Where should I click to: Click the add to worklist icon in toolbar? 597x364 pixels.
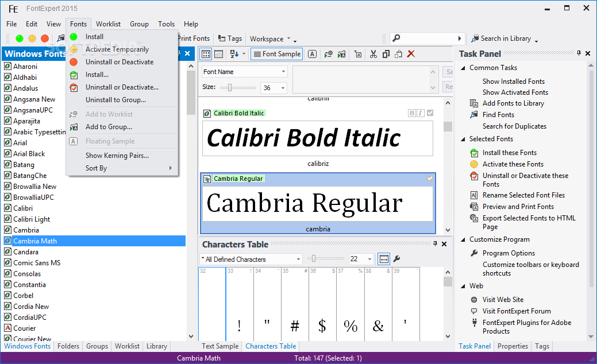(328, 54)
